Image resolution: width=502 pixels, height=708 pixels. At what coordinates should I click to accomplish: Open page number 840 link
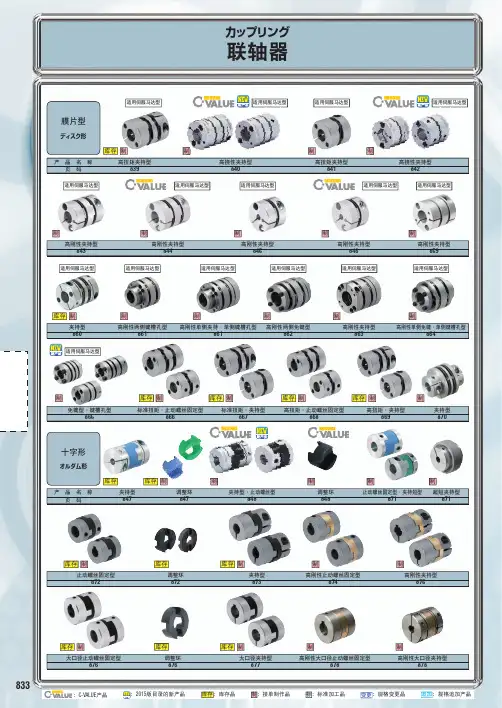click(235, 169)
